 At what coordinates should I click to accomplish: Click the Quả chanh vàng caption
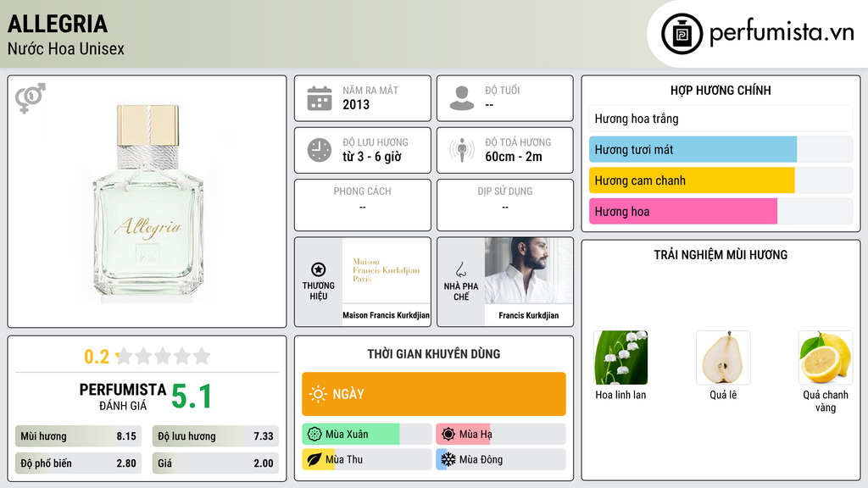coord(826,401)
